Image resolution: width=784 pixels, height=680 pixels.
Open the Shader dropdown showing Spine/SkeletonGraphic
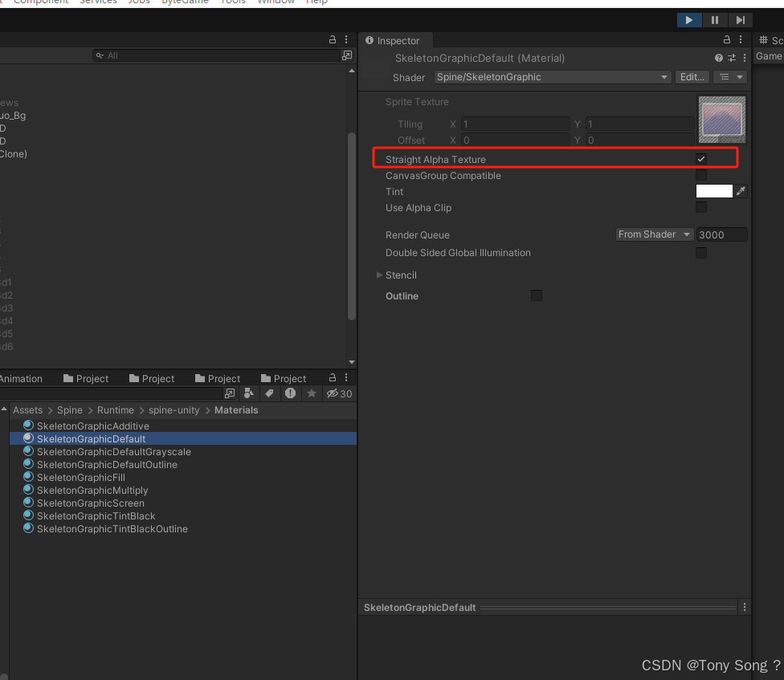552,77
